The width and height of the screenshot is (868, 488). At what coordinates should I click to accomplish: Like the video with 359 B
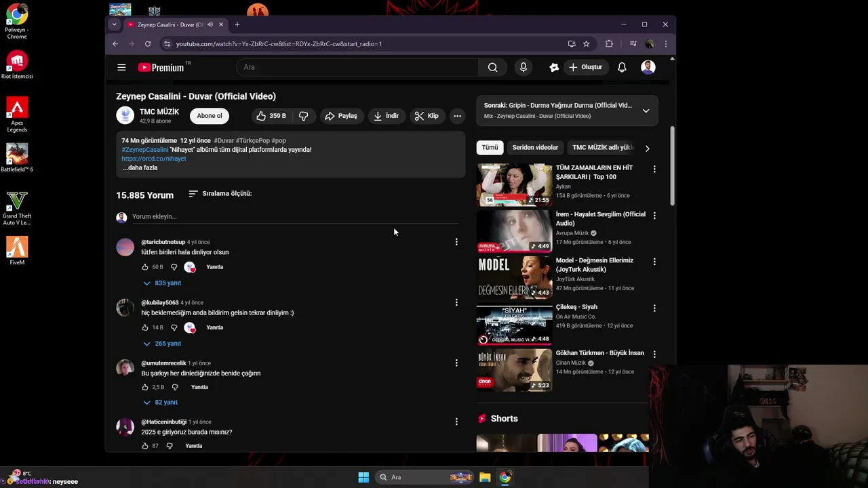click(x=271, y=116)
